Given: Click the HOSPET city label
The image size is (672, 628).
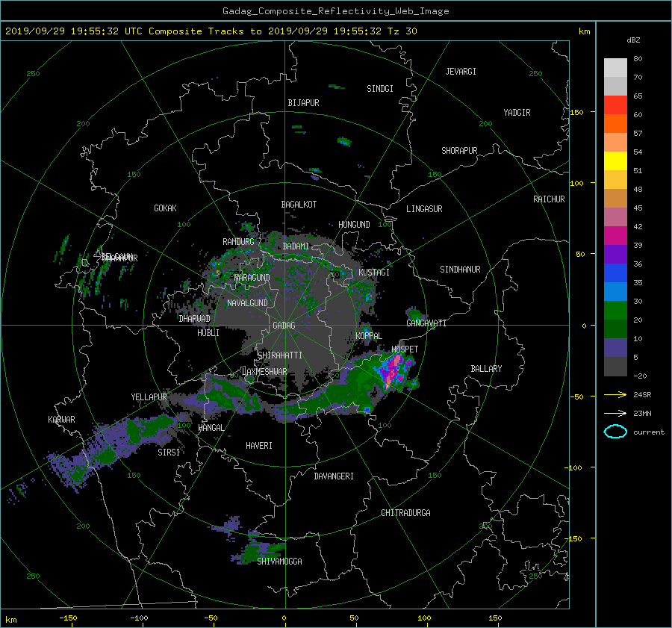Looking at the screenshot, I should click(x=405, y=349).
